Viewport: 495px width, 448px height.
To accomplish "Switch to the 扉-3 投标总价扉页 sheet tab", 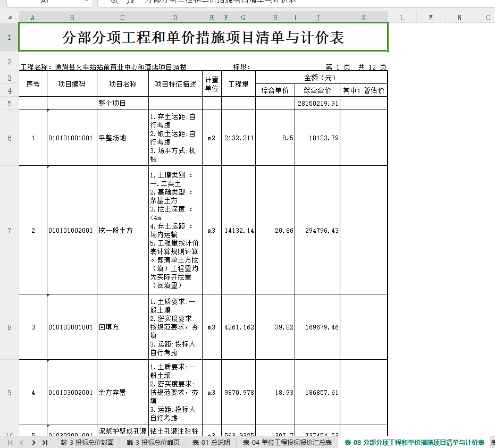I will click(153, 443).
